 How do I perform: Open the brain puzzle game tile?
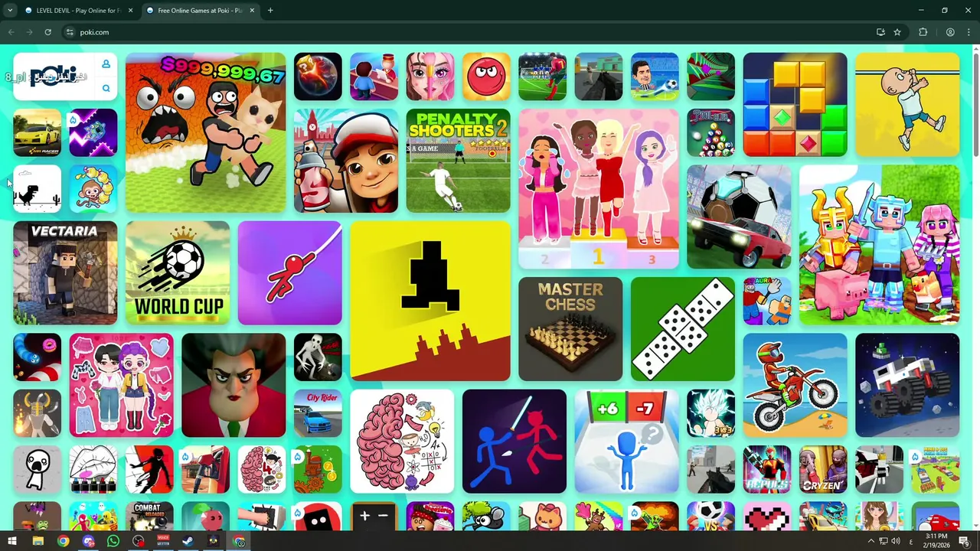click(x=402, y=442)
